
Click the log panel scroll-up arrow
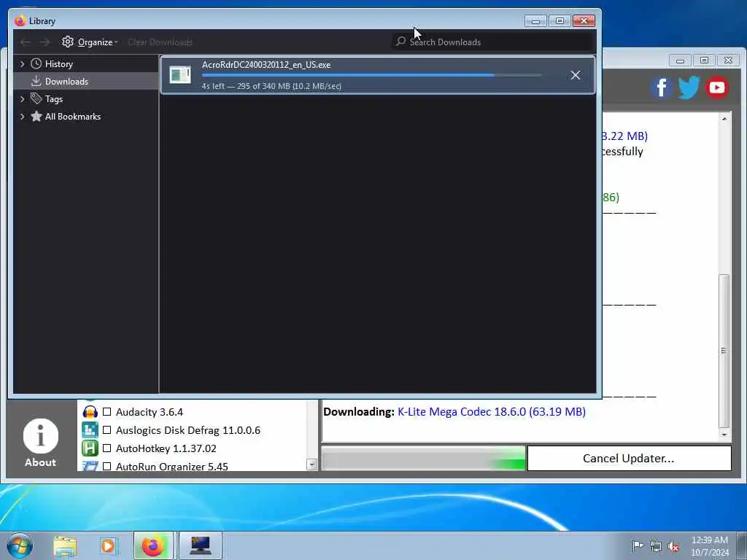pyautogui.click(x=724, y=119)
